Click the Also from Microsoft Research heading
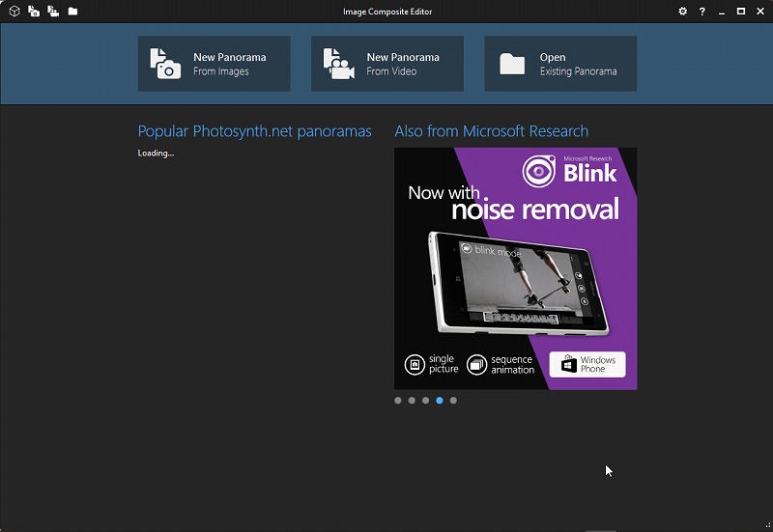 click(x=491, y=131)
